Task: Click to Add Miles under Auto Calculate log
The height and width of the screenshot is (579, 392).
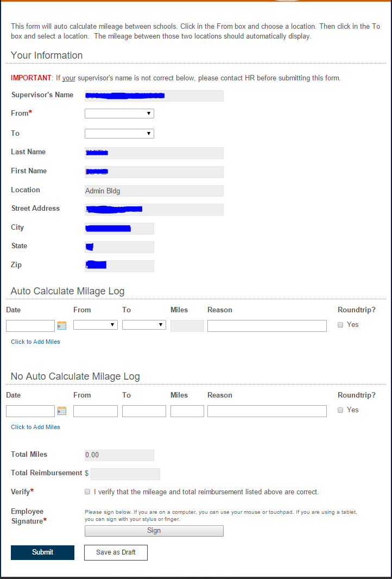Action: tap(36, 342)
